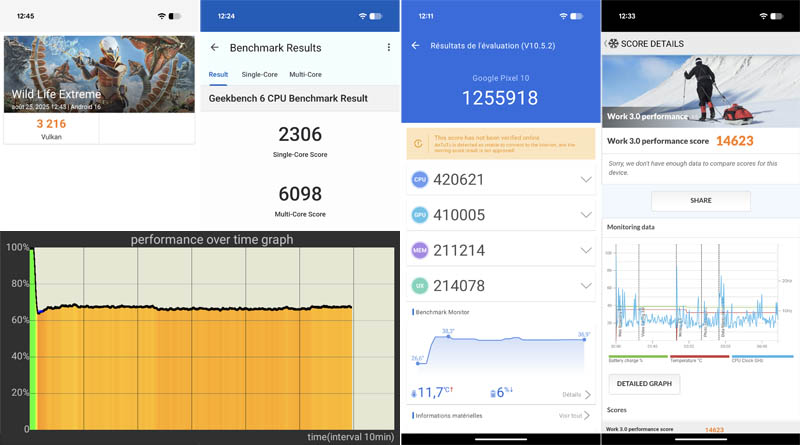Expand the MEM 211214 score row
Screen dimensions: 800x445
tap(585, 251)
